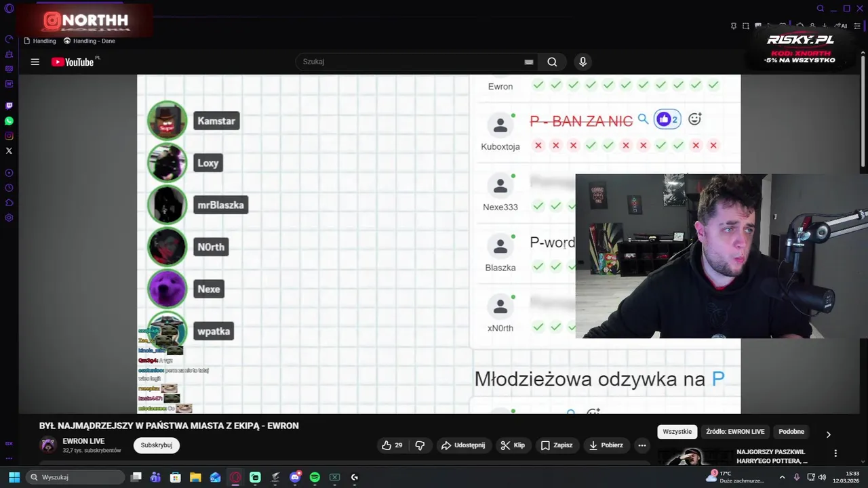The image size is (868, 488).
Task: Like the video with 29 likes
Action: click(393, 445)
